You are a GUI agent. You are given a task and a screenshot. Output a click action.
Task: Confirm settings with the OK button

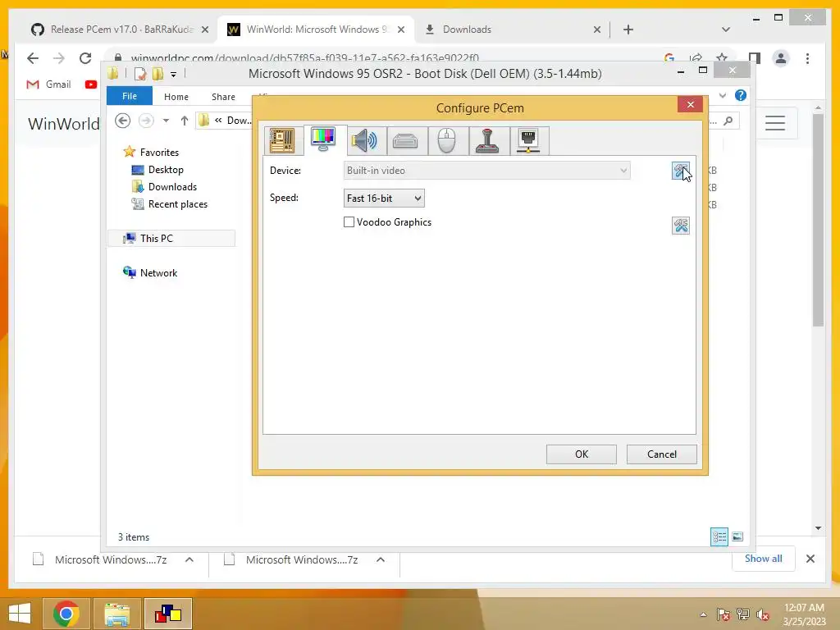tap(582, 454)
